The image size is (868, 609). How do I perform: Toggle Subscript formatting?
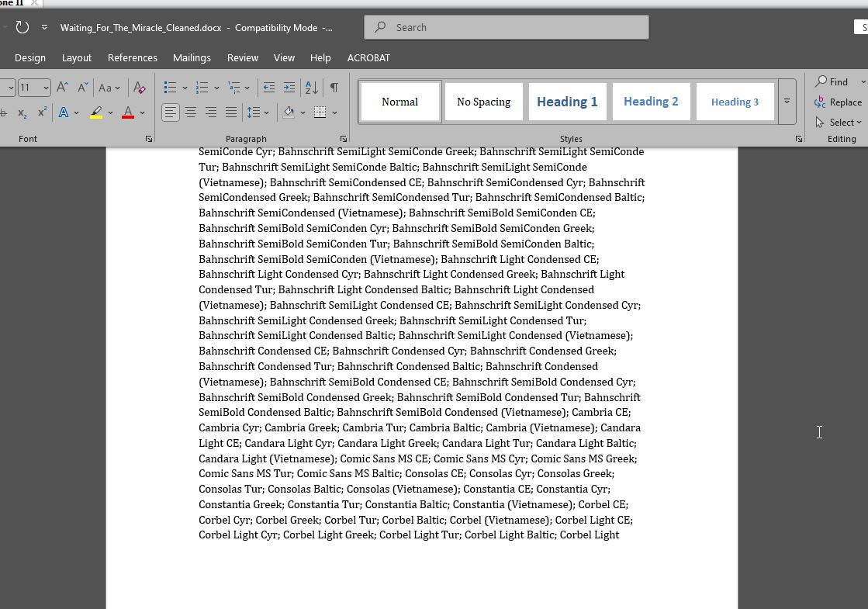(22, 113)
